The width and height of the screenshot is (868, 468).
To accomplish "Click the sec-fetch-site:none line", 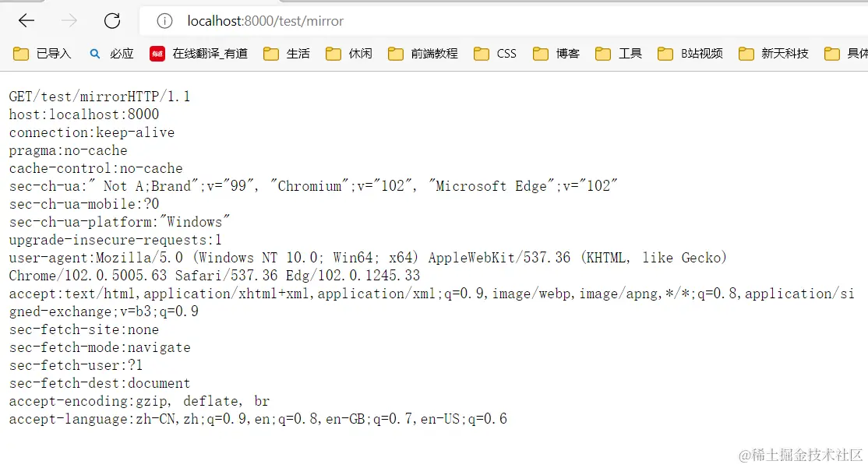I will click(x=84, y=329).
